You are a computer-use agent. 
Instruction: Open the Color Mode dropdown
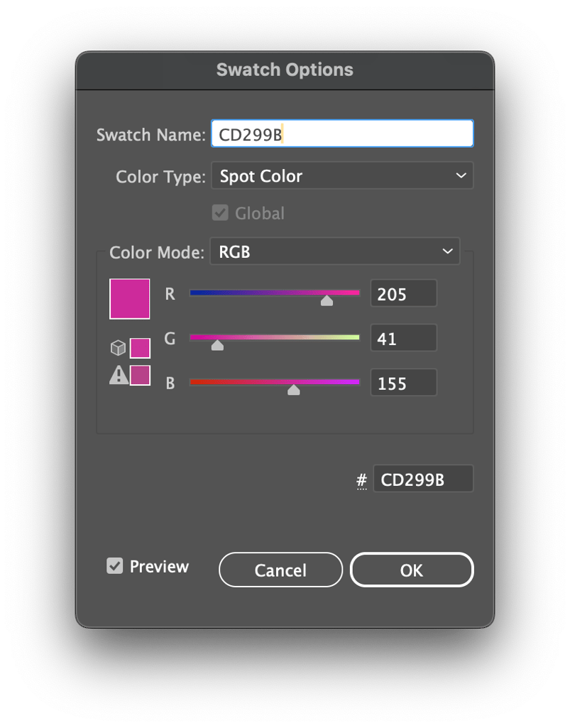coord(335,251)
